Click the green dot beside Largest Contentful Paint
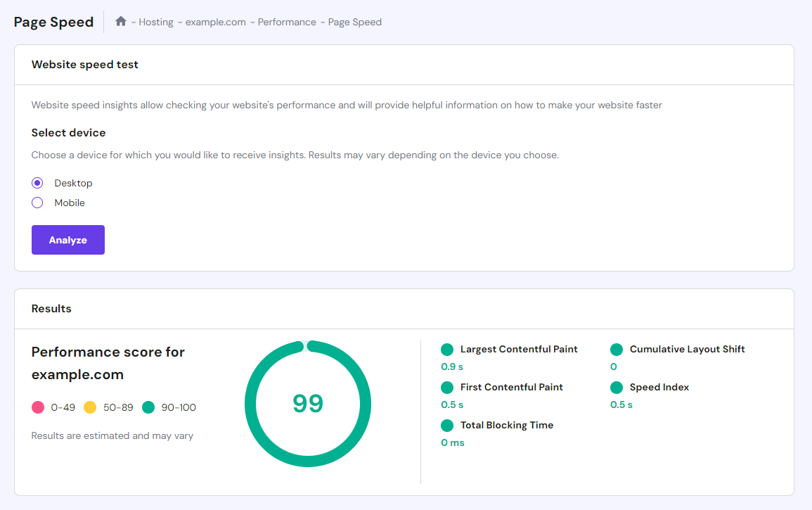812x510 pixels. (447, 349)
